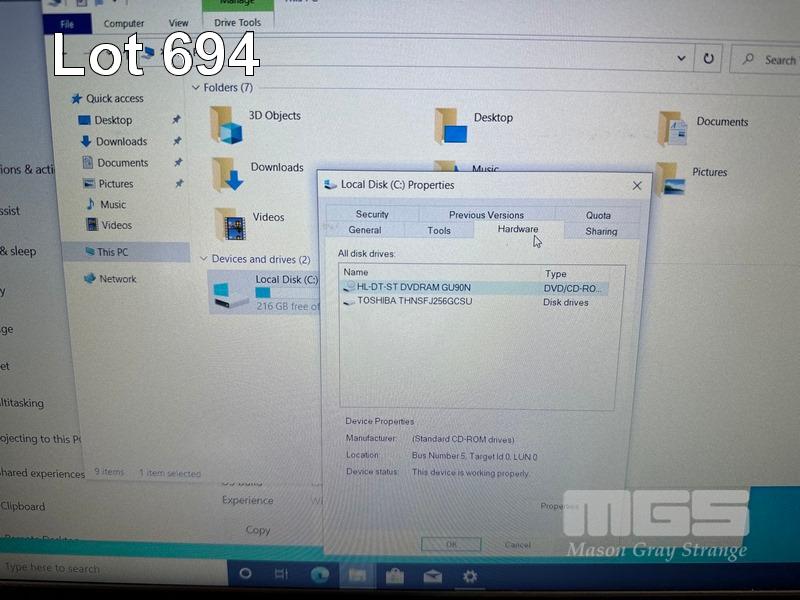
Task: Click the Refresh button beside address bar
Action: (708, 59)
